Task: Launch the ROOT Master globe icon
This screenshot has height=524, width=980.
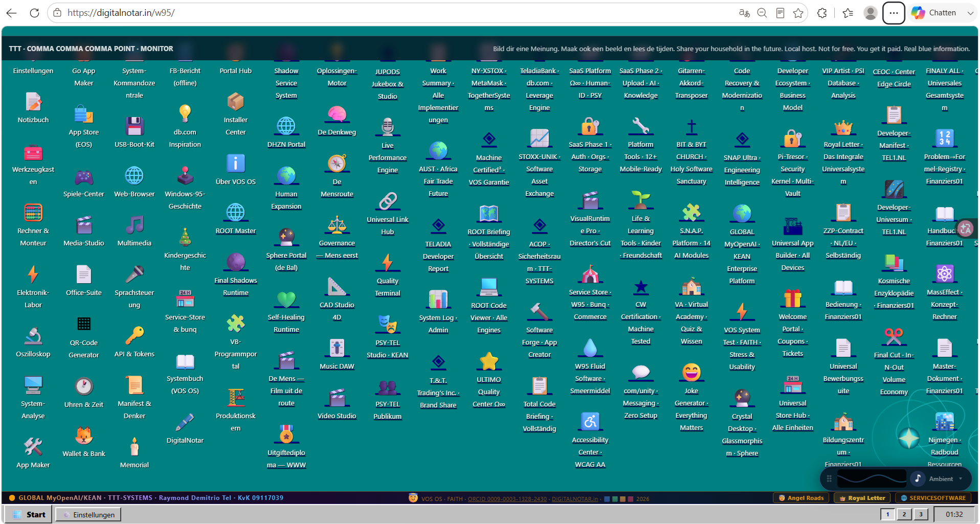Action: pyautogui.click(x=236, y=213)
